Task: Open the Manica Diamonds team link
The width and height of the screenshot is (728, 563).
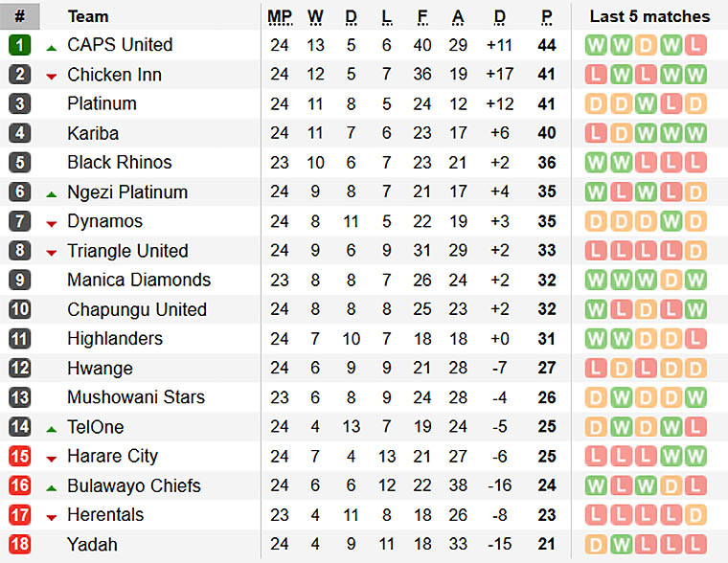Action: tap(139, 280)
